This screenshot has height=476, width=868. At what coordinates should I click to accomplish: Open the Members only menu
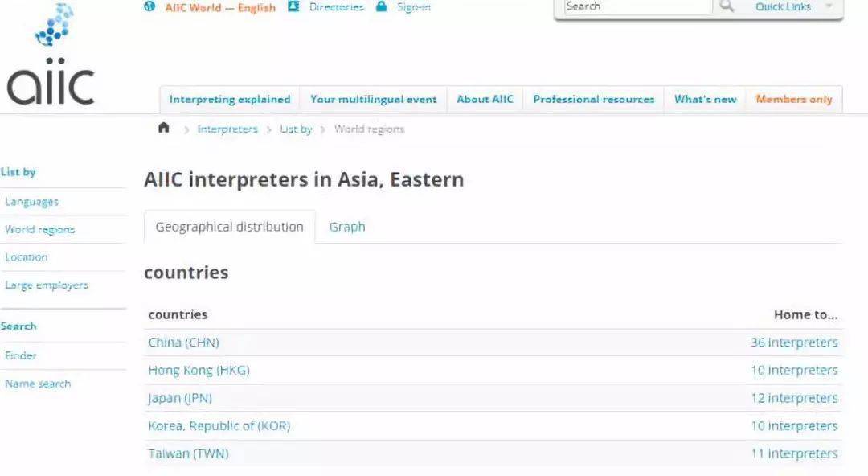coord(793,99)
